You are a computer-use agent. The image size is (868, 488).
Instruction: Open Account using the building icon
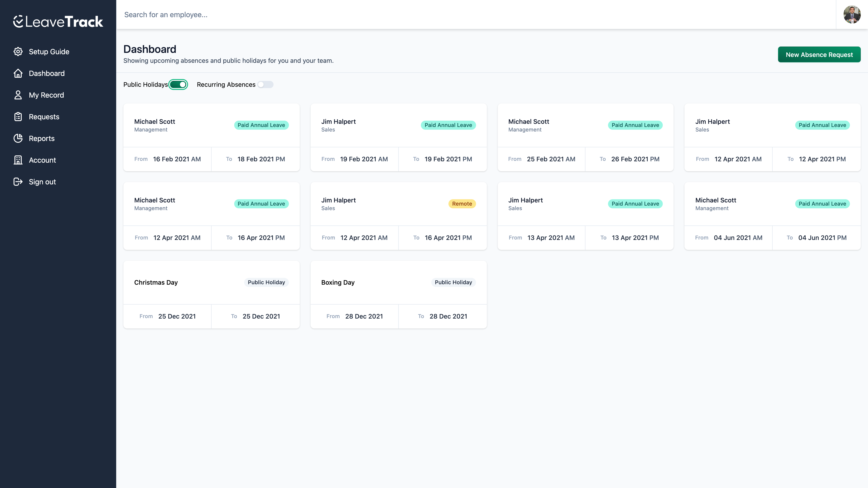[18, 160]
